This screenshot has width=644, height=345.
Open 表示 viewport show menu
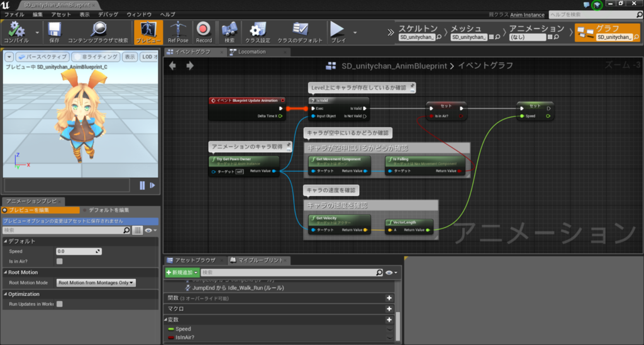[x=130, y=57]
